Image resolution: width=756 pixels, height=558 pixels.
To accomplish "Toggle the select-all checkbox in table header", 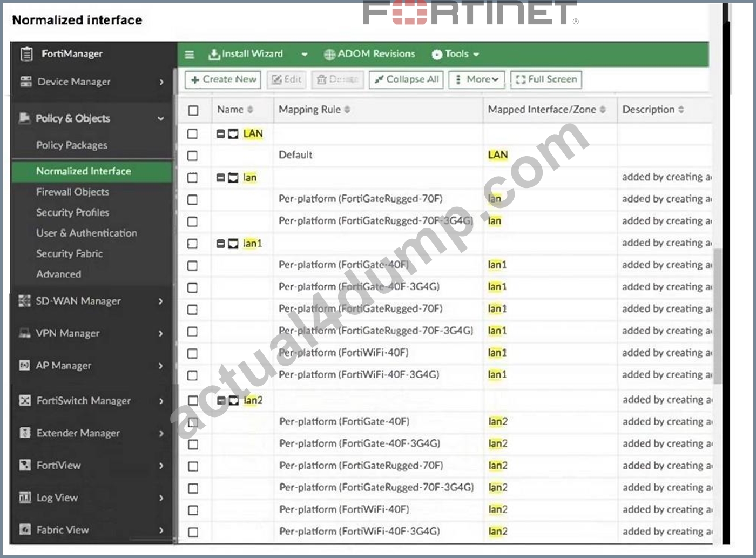I will 193,110.
